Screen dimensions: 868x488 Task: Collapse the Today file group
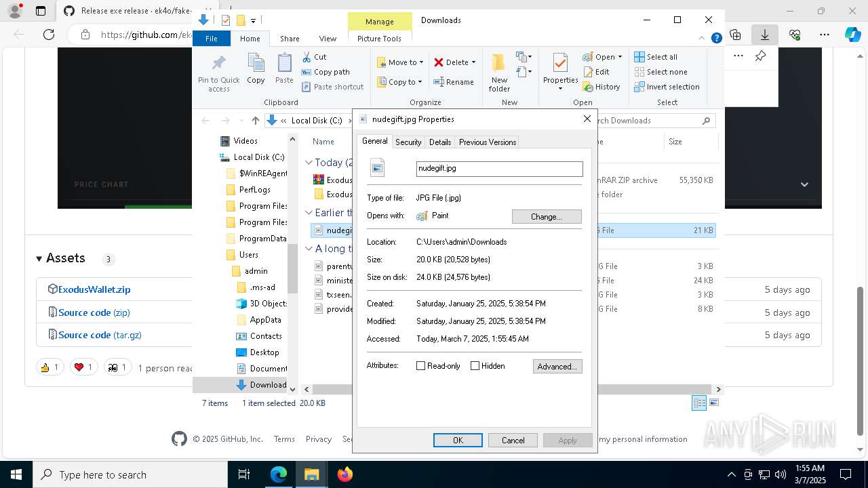pos(309,163)
